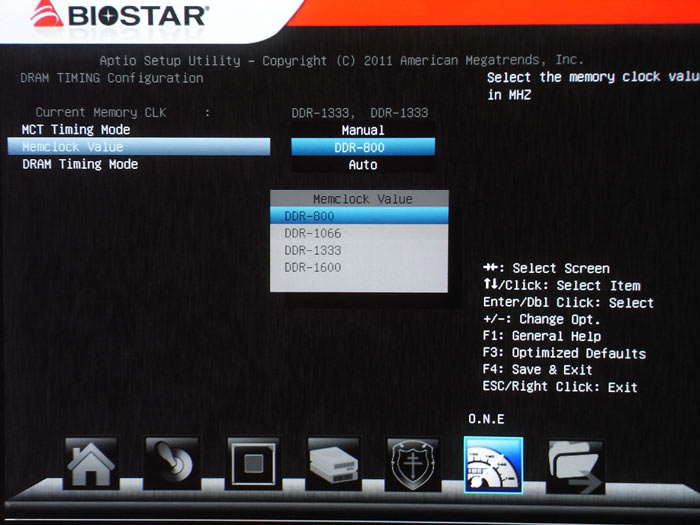This screenshot has height=525, width=700.
Task: Click the Aptio Setup Utility copyright line
Action: (x=342, y=60)
